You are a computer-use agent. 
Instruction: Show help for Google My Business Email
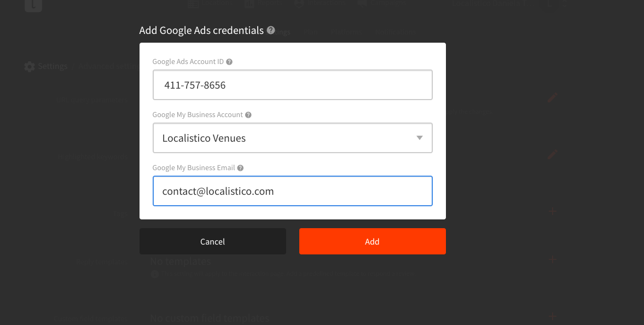pos(240,167)
